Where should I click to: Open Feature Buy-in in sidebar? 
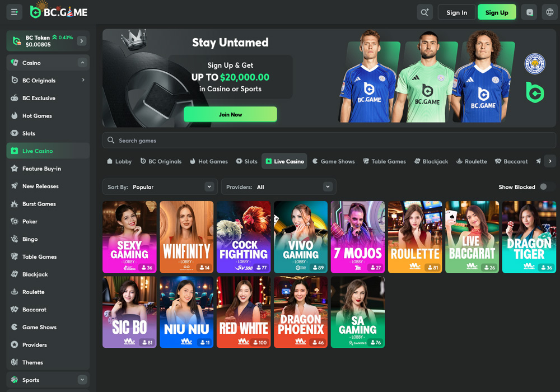[x=48, y=169]
